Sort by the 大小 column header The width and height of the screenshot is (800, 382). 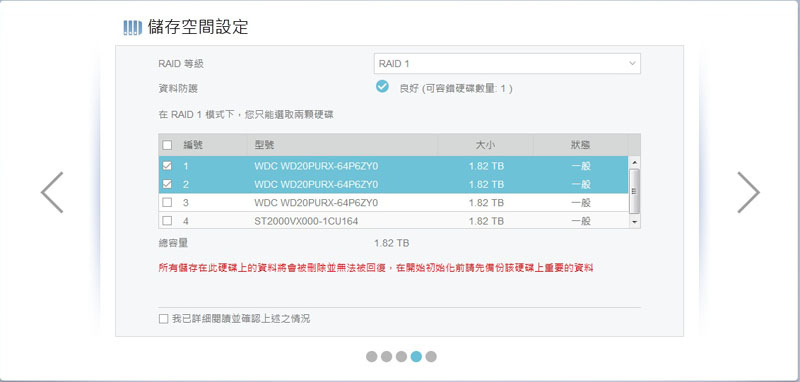point(485,145)
